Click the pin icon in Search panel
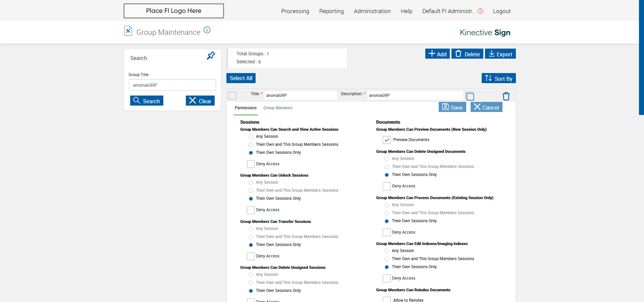Screen dimensions: 644x302 (211, 56)
